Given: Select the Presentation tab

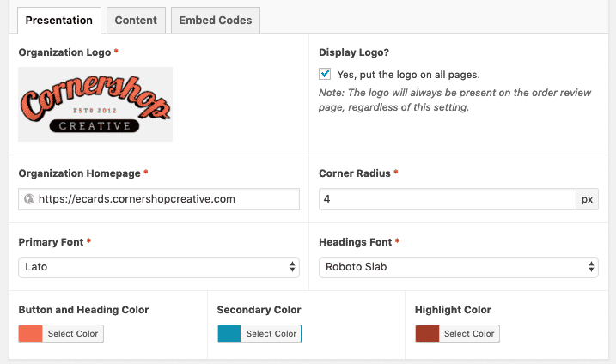Looking at the screenshot, I should pyautogui.click(x=59, y=21).
